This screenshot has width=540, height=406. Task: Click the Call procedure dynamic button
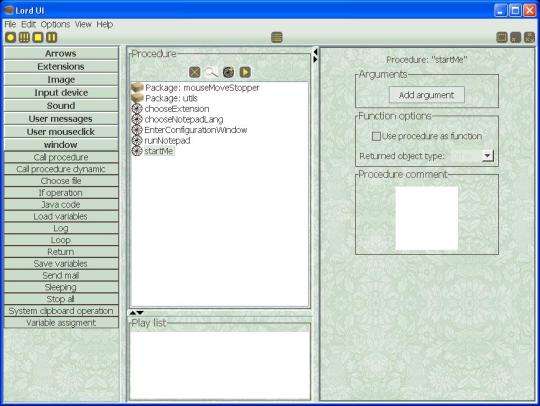click(61, 169)
